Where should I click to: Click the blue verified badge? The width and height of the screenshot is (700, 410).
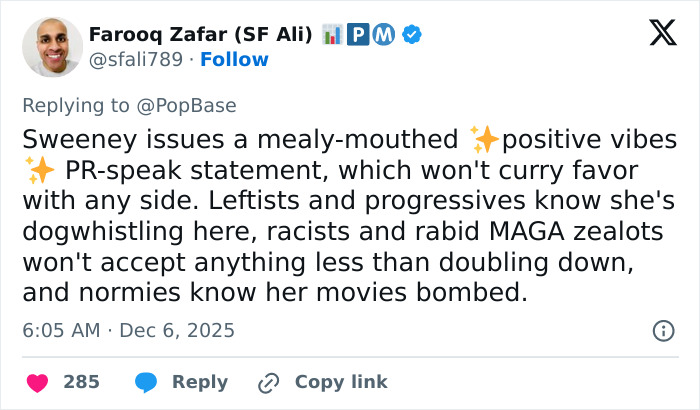point(411,35)
